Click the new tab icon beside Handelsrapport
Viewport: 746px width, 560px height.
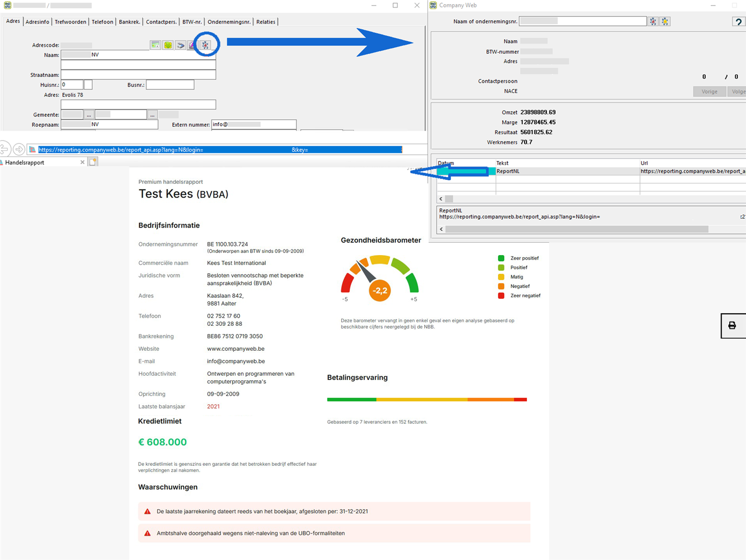[x=93, y=162]
